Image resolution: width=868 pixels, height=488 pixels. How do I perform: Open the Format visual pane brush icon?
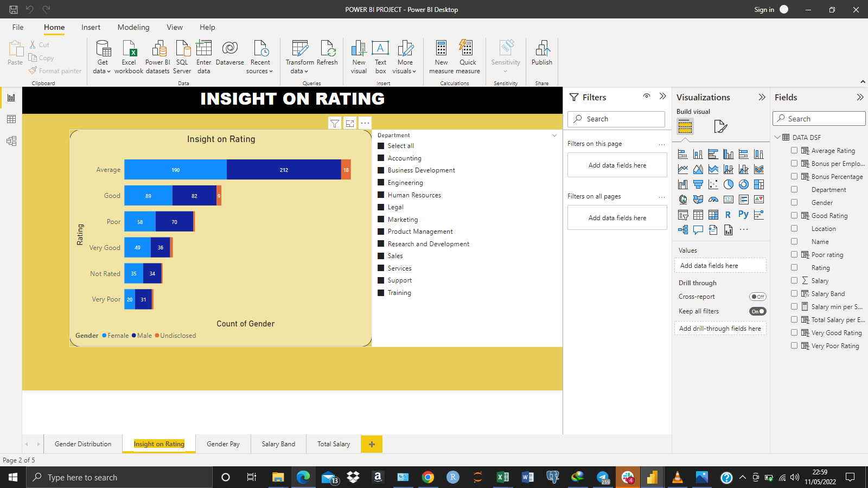click(720, 126)
